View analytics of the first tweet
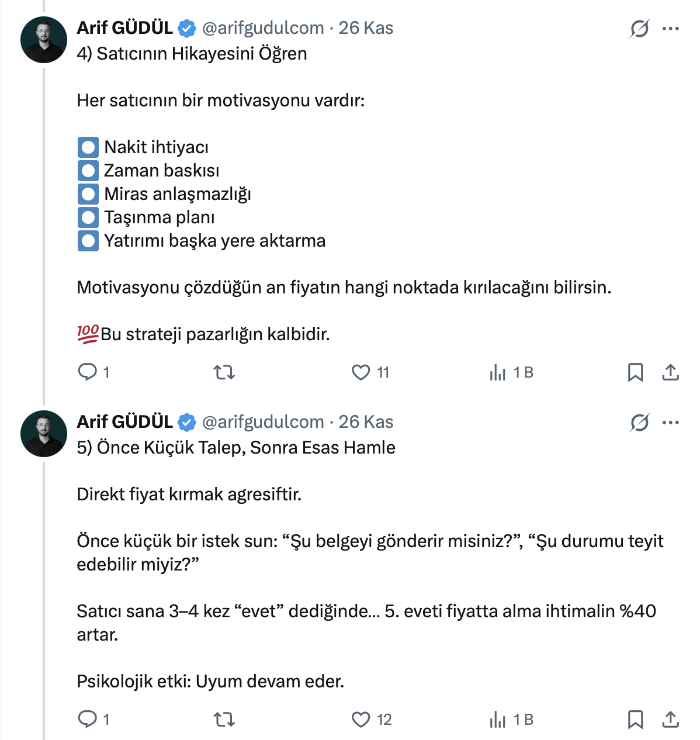The height and width of the screenshot is (740, 700). (x=498, y=372)
